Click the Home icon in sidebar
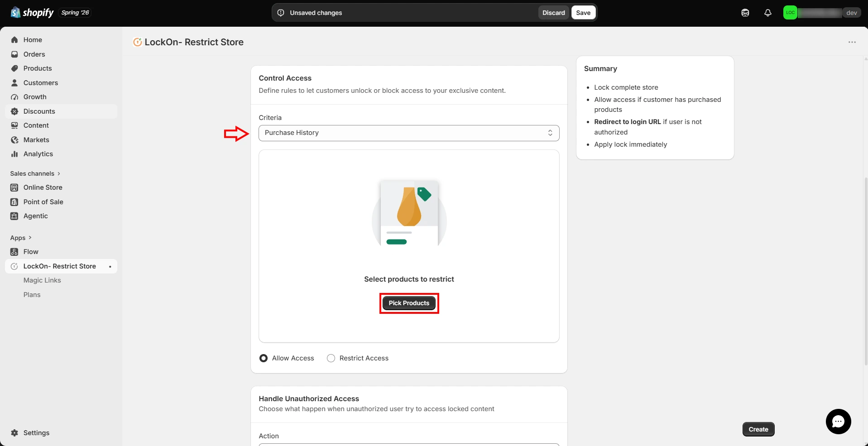 14,40
